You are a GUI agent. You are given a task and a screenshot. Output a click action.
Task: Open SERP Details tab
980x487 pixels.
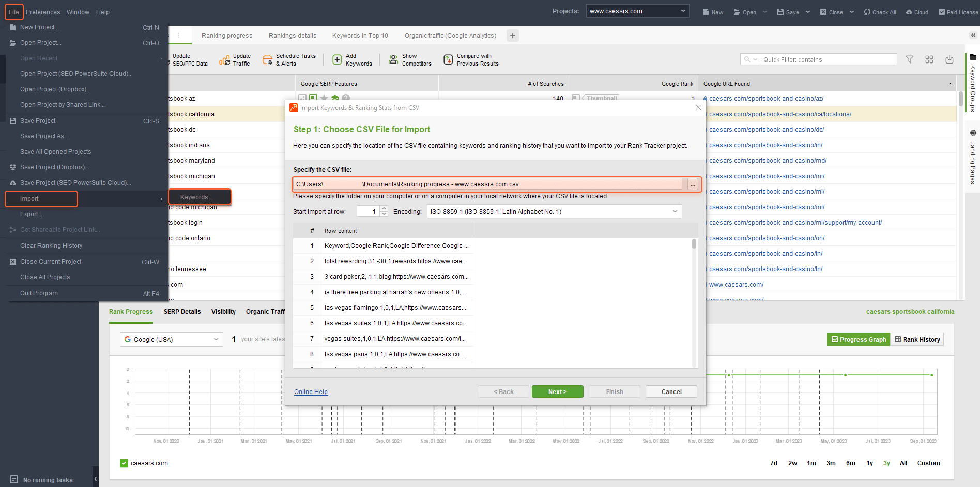coord(182,312)
